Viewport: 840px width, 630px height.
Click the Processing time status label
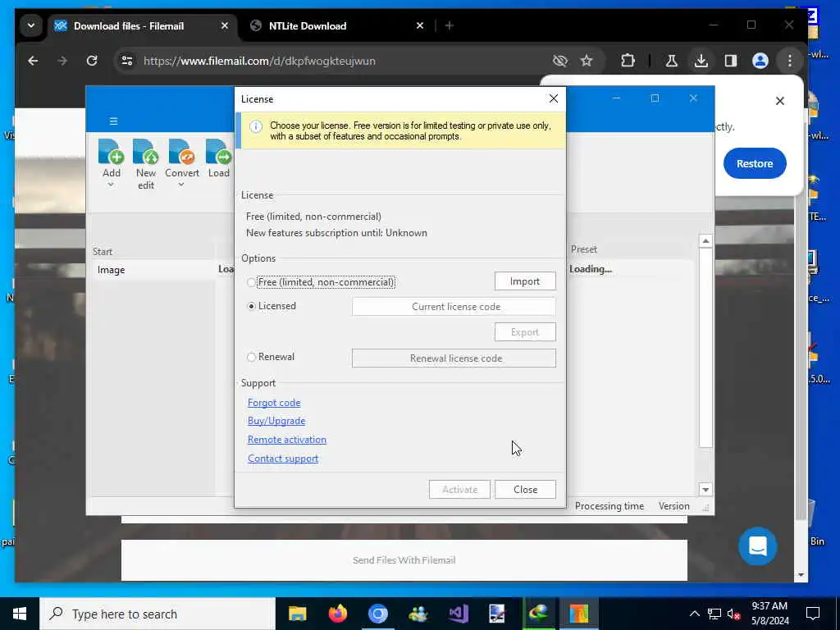pyautogui.click(x=609, y=506)
